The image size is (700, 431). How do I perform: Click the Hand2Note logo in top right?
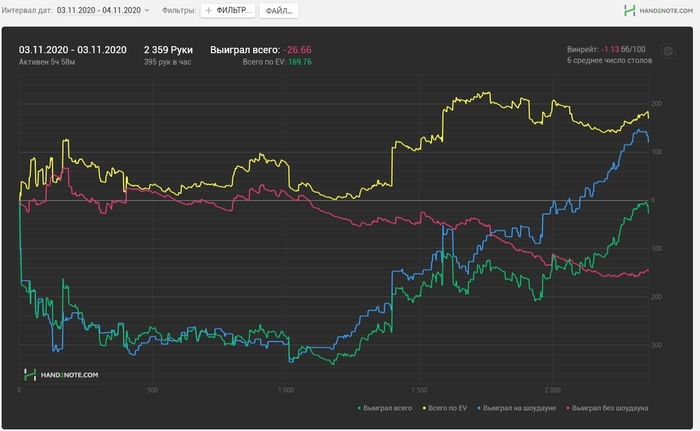[x=658, y=11]
